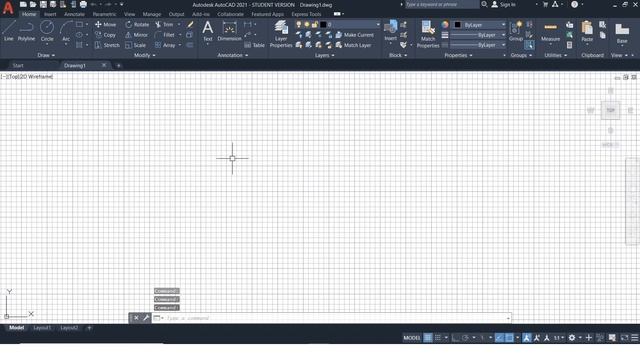
Task: Click the Base view icon
Action: point(622,33)
